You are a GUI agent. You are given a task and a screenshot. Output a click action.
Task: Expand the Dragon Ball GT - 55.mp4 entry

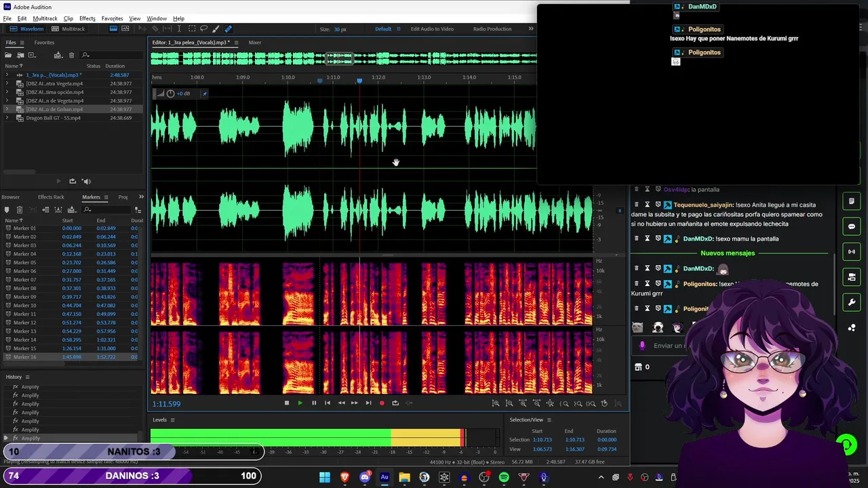(7, 118)
